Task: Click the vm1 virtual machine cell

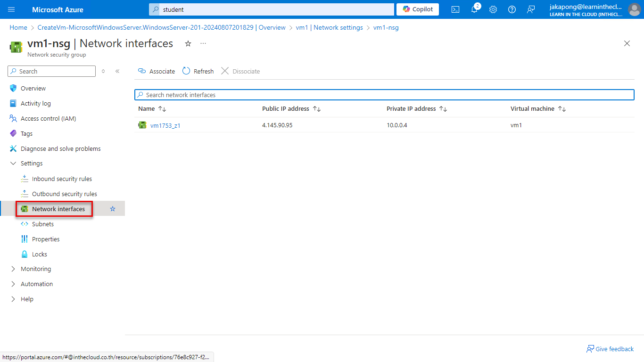Action: pos(516,125)
